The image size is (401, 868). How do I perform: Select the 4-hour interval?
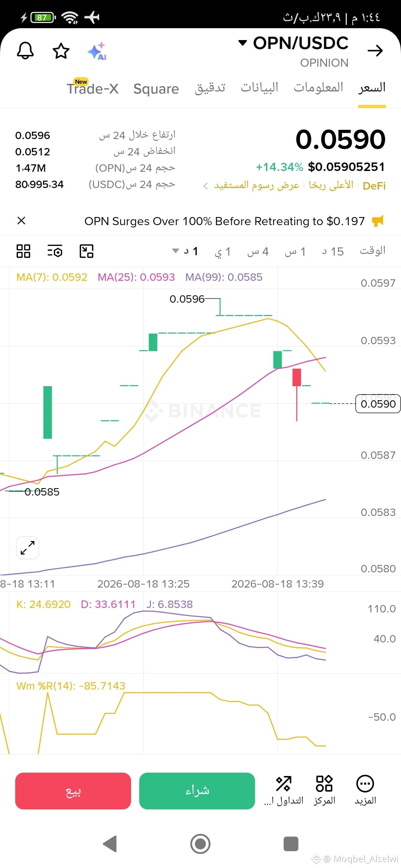tap(258, 251)
